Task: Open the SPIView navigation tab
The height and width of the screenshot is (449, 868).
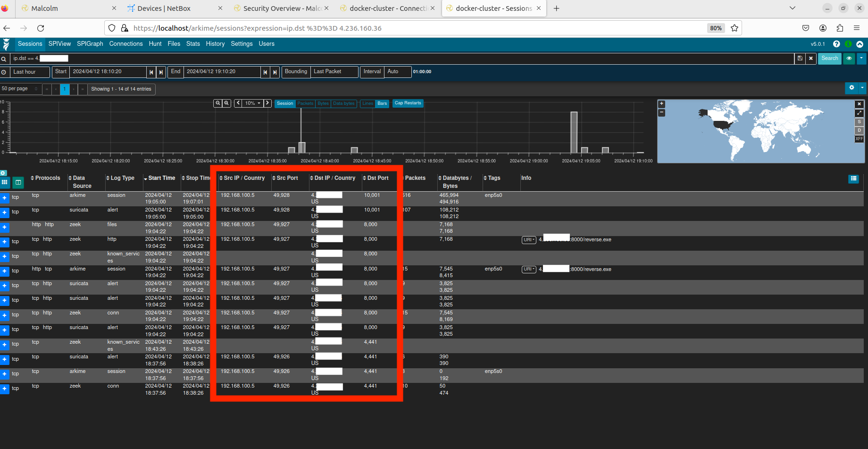Action: [59, 44]
